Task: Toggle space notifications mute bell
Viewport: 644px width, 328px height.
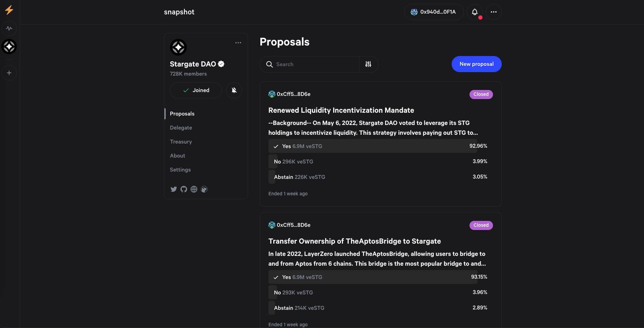Action: coord(234,90)
